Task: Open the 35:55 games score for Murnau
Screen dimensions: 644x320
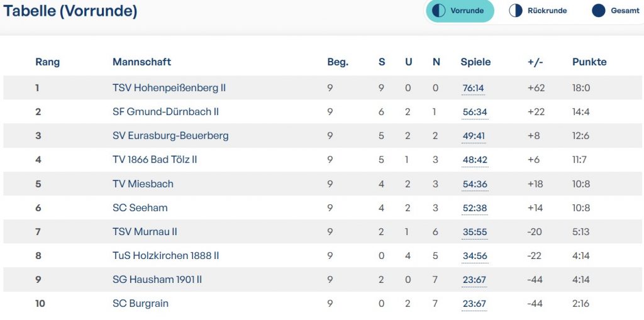Action: (474, 232)
